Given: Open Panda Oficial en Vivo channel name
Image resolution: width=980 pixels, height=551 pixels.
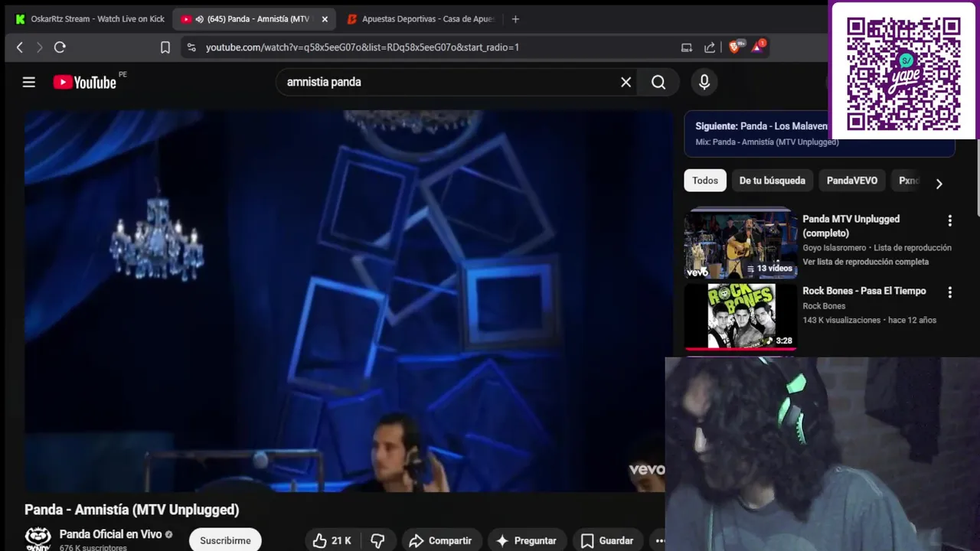Looking at the screenshot, I should tap(110, 534).
